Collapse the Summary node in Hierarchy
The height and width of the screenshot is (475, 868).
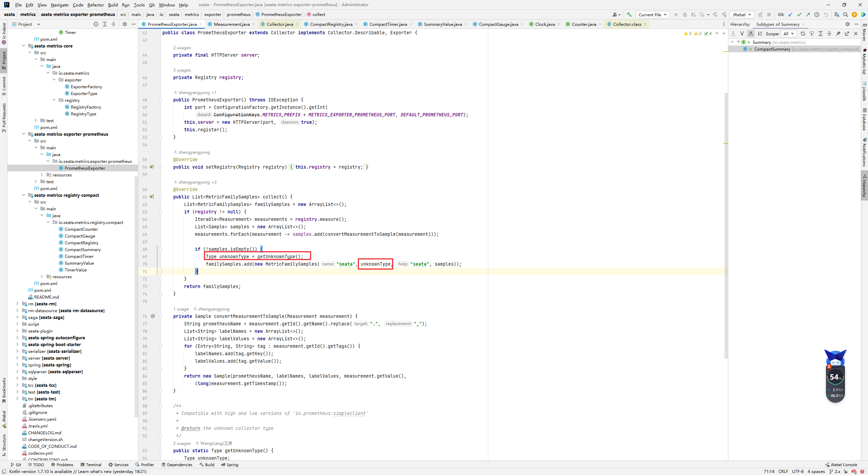click(732, 42)
